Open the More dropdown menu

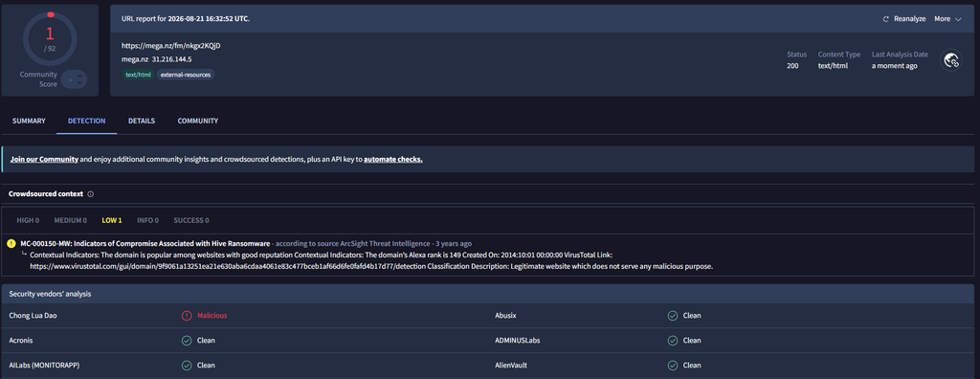point(947,19)
